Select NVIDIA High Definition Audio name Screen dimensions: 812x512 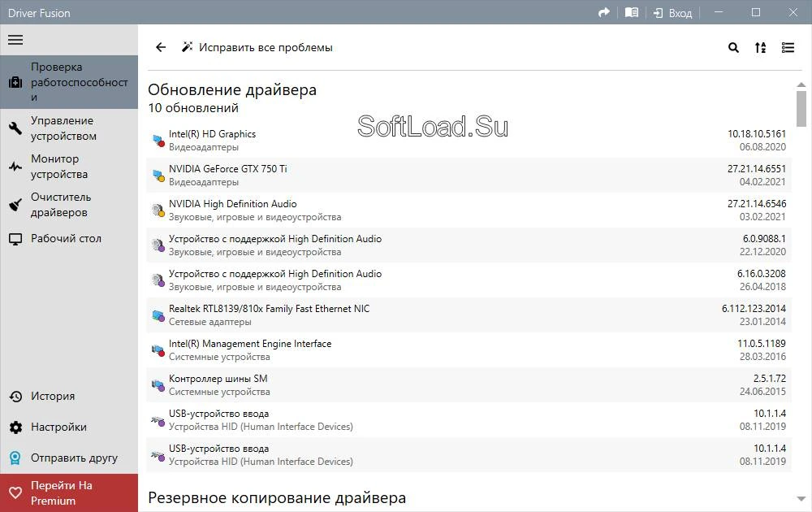pyautogui.click(x=232, y=204)
